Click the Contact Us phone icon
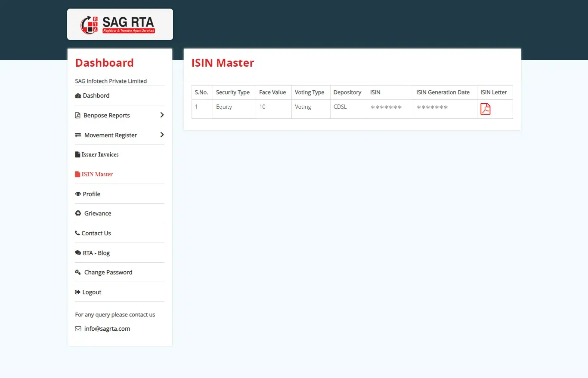This screenshot has height=378, width=588. tap(77, 233)
